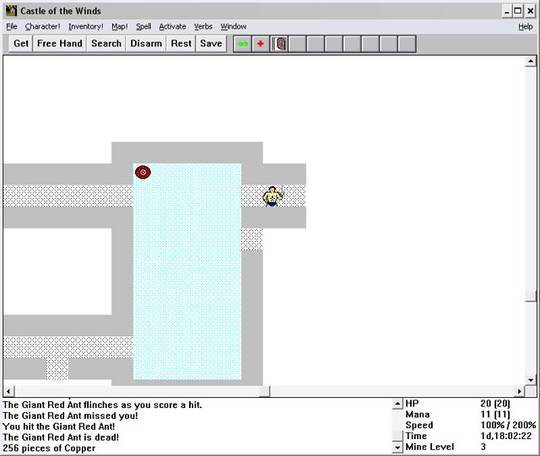
Task: Open the Help menu
Action: click(x=526, y=27)
